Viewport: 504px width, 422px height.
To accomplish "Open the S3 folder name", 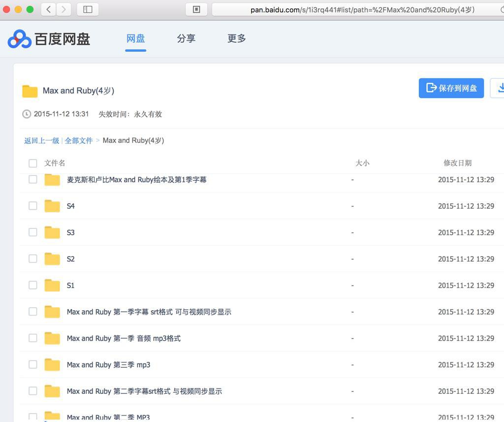I will (71, 232).
